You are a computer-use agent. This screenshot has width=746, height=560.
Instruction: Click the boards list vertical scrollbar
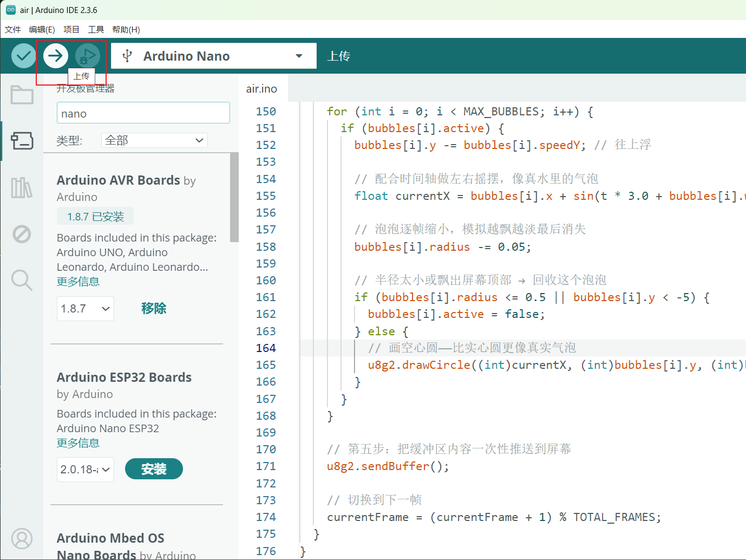tap(234, 197)
